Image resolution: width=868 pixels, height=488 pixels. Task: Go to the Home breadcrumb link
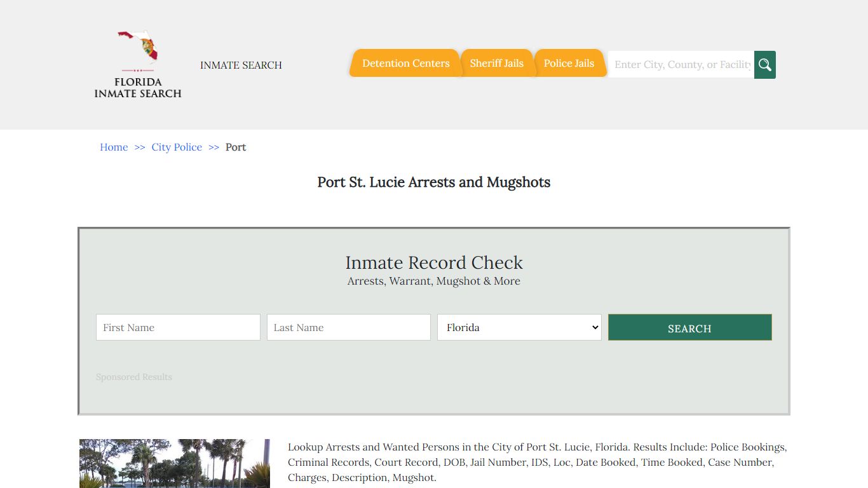click(114, 147)
